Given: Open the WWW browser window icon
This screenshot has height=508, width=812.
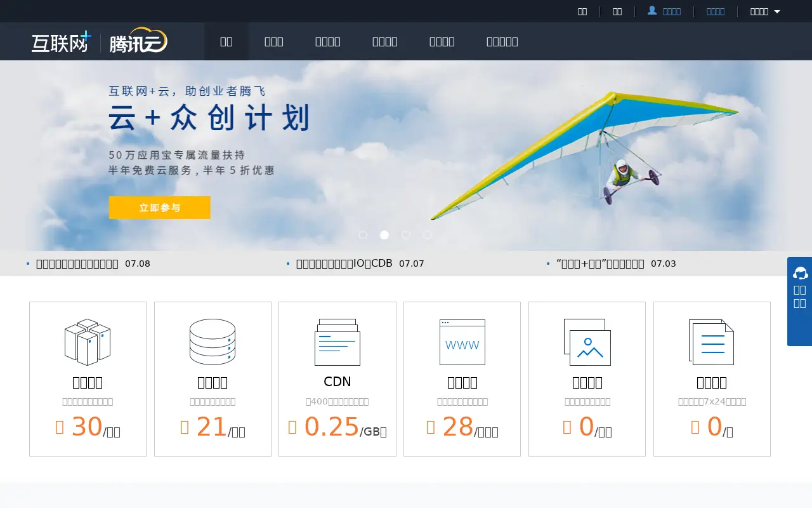Looking at the screenshot, I should [462, 342].
